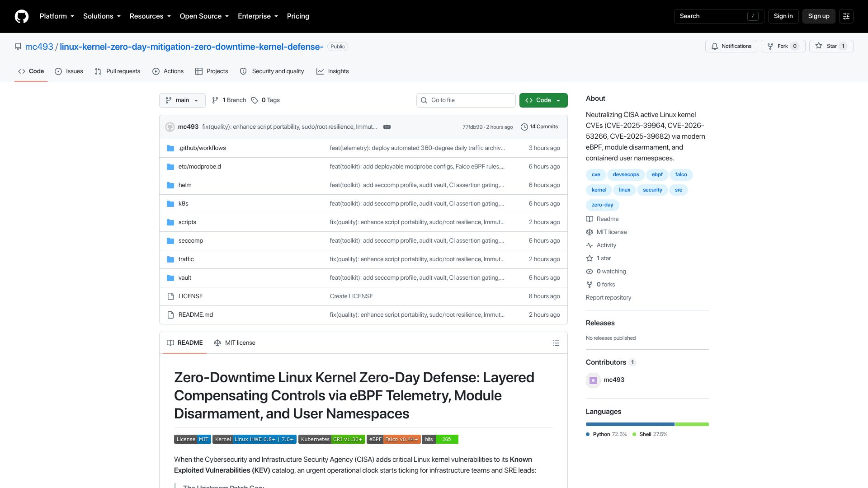Expand the Open Source menu
The height and width of the screenshot is (488, 868).
(204, 16)
